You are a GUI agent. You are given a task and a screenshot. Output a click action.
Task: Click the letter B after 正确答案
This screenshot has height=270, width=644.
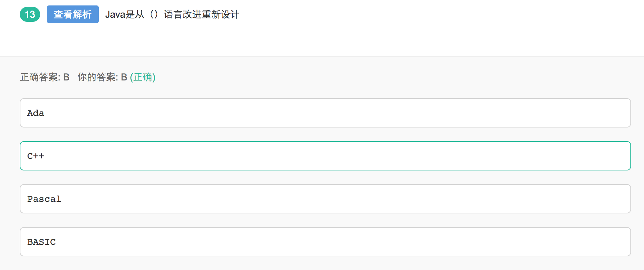tap(66, 77)
